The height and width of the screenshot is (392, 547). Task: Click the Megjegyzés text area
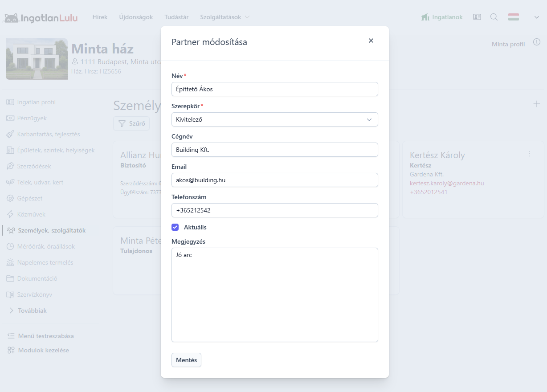pyautogui.click(x=275, y=295)
